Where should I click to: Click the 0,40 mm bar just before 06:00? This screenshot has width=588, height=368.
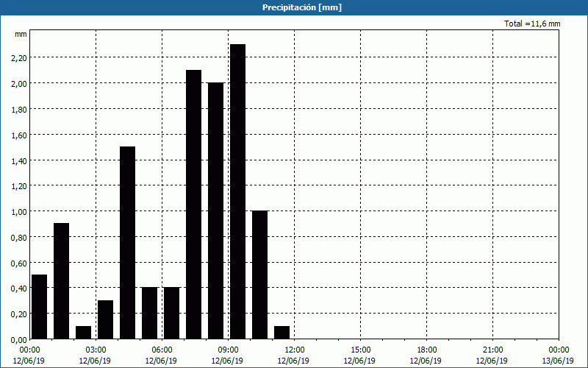coord(150,314)
